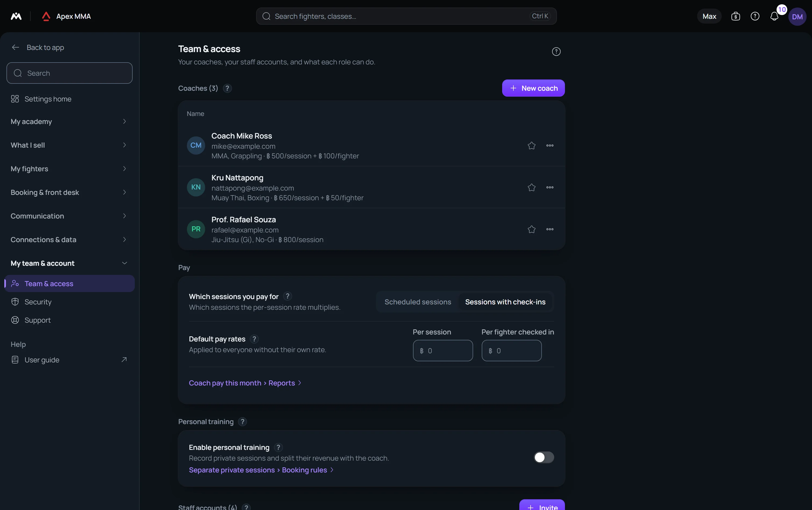Open more options for Kru Nattapong
This screenshot has width=812, height=510.
550,187
